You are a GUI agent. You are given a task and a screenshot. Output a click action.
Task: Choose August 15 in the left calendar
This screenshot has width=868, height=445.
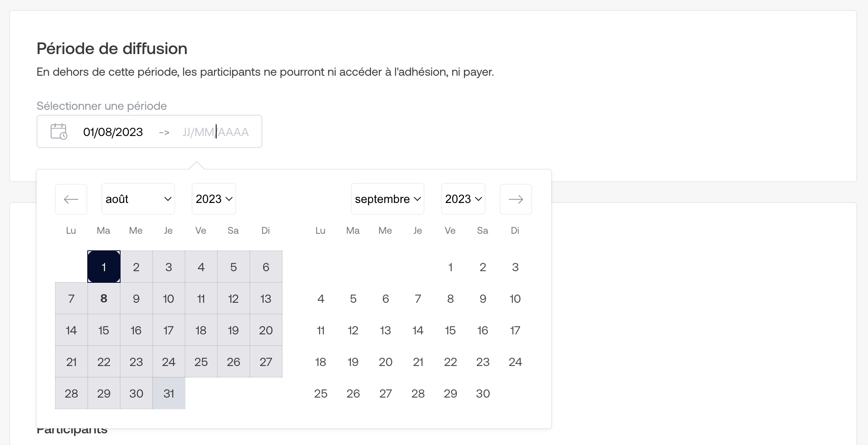[x=104, y=330]
